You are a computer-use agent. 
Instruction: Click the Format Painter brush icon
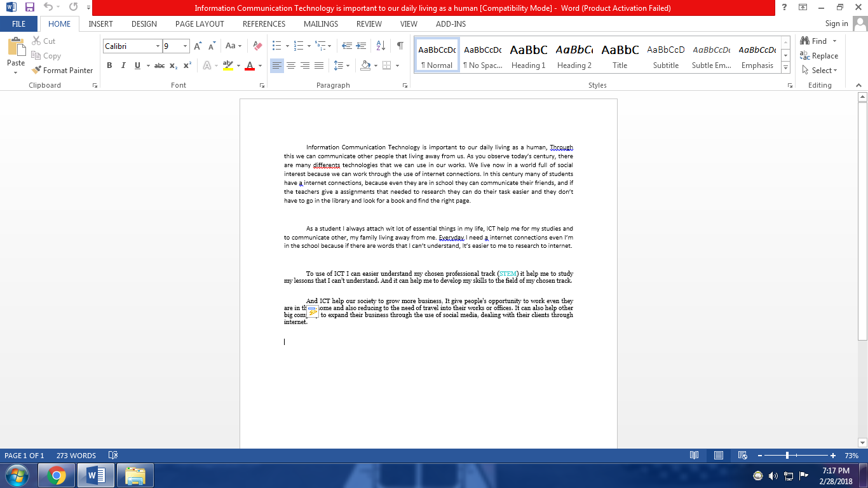point(36,71)
